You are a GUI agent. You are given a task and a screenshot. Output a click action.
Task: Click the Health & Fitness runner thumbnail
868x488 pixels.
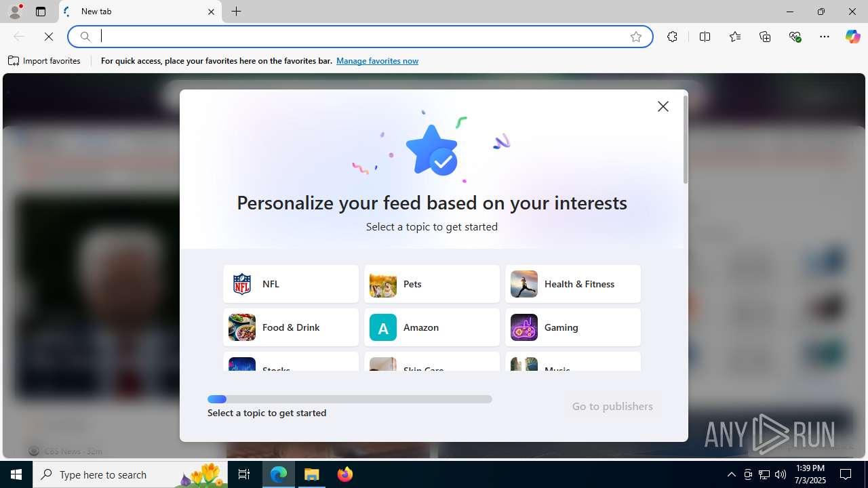524,284
